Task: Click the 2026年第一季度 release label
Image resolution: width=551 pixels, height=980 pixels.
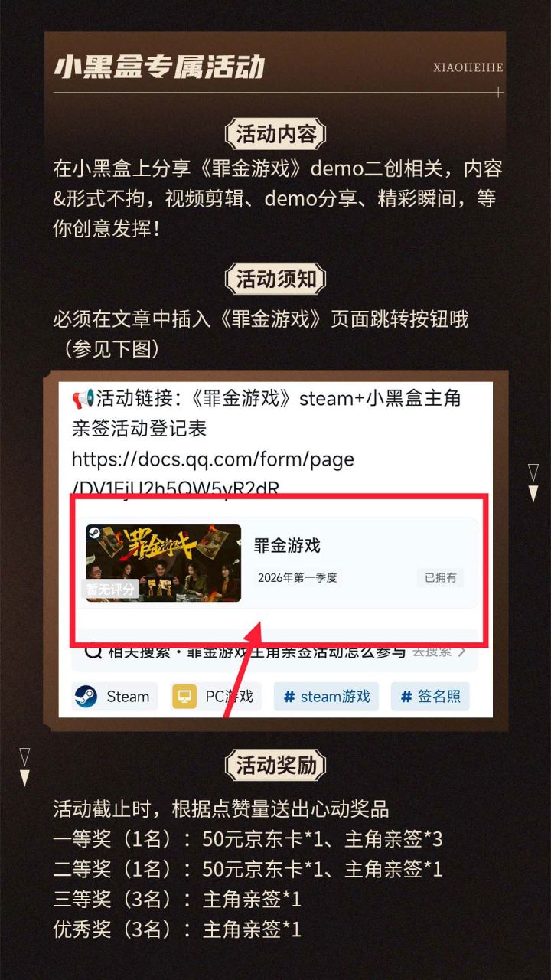Action: (297, 577)
